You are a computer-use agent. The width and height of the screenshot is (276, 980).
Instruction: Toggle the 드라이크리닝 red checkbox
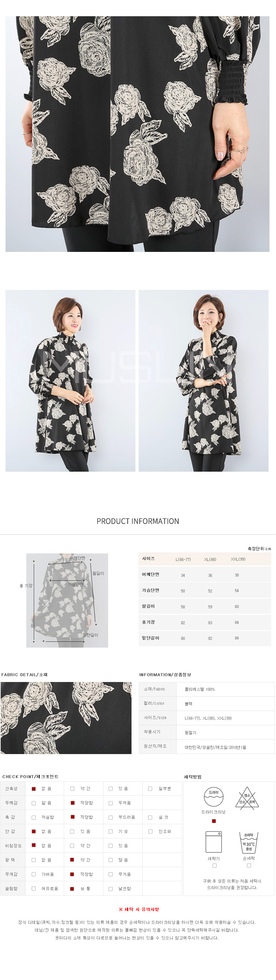[x=214, y=821]
